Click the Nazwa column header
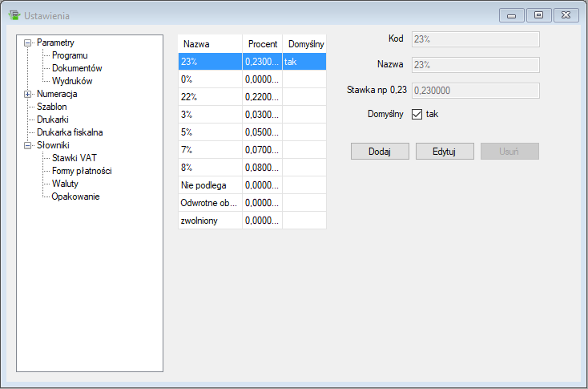 click(197, 44)
